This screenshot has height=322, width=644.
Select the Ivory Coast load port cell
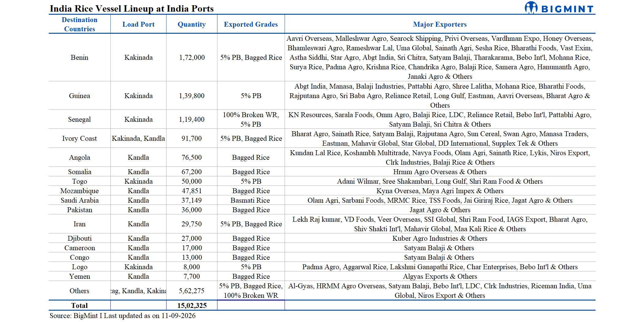click(138, 138)
